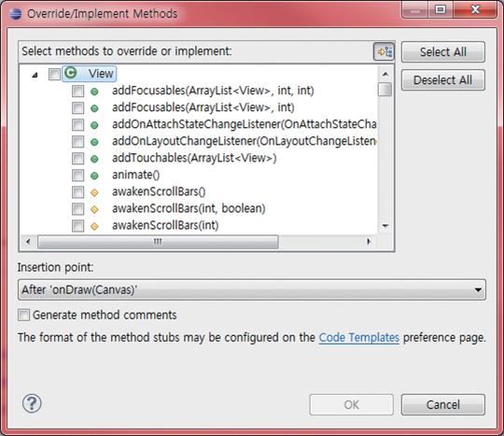Click the green icon beside animate()
This screenshot has height=436, width=504.
click(94, 176)
